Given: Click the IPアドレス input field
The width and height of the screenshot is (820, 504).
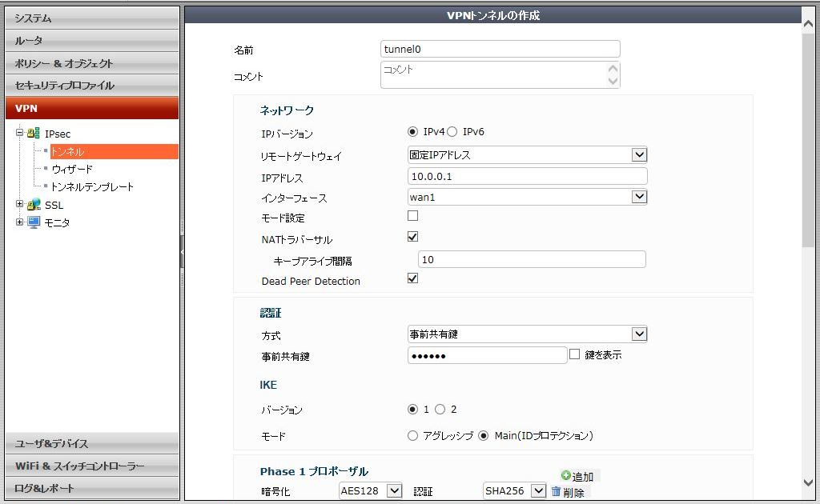Looking at the screenshot, I should (527, 176).
